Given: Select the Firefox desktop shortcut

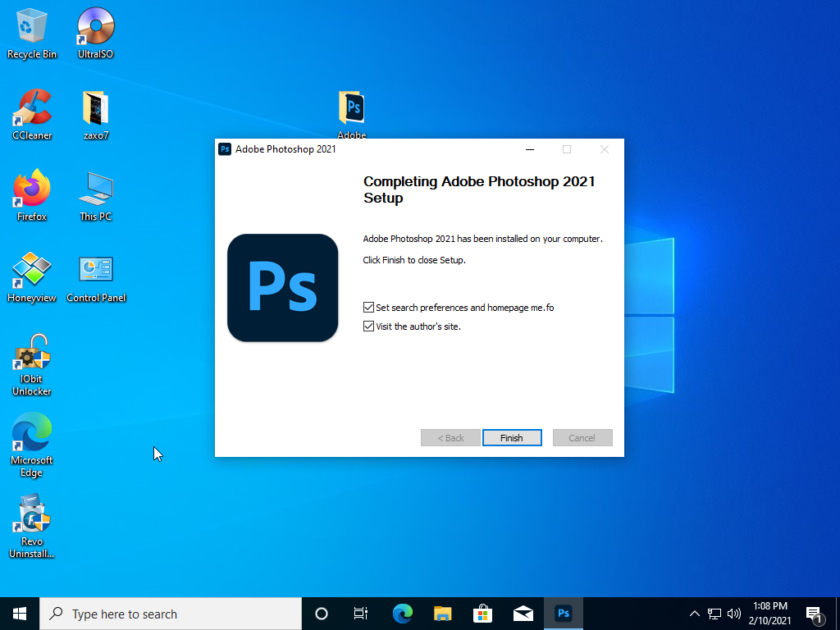Looking at the screenshot, I should point(32,195).
